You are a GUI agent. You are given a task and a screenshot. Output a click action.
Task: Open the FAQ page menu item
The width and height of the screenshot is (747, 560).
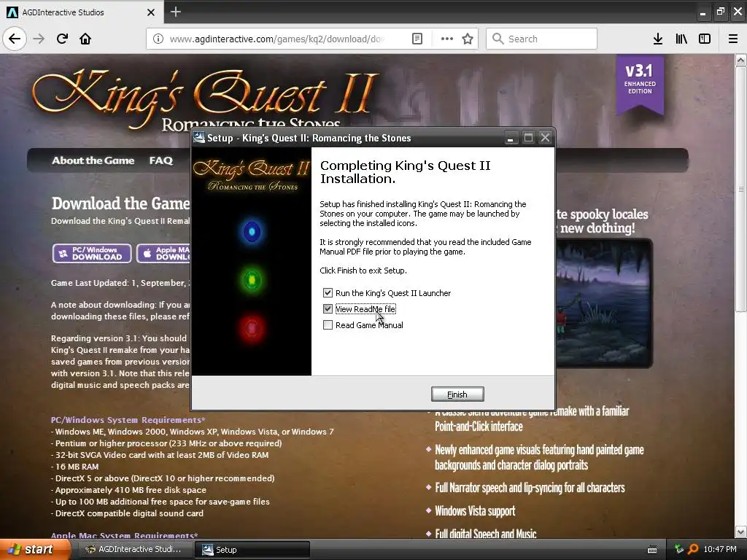click(x=161, y=160)
